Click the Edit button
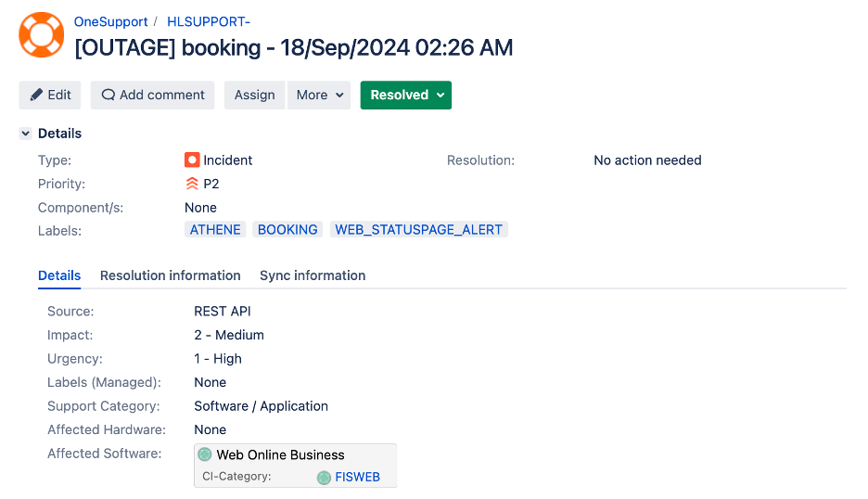 (x=50, y=96)
